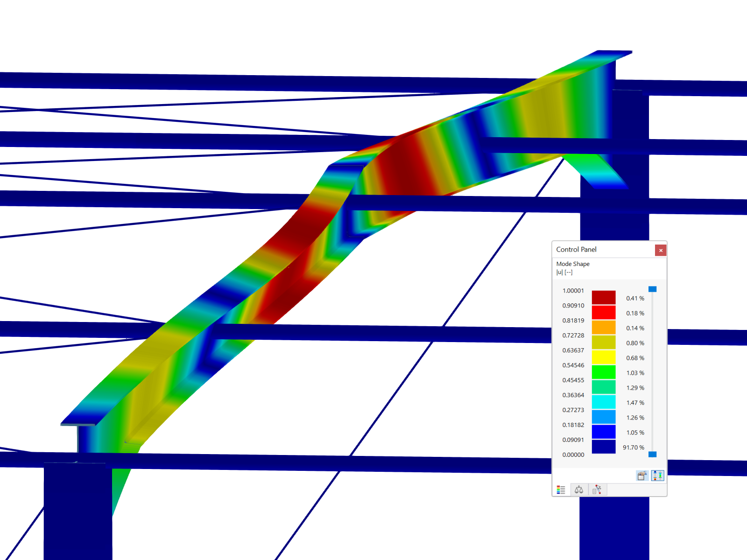The width and height of the screenshot is (747, 560).
Task: Click the 0.54546 legend value
Action: click(573, 365)
